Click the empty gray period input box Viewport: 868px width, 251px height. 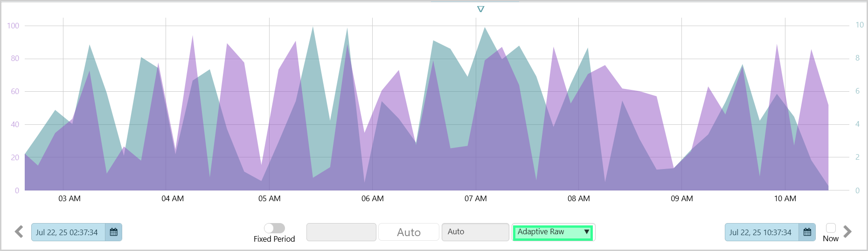pyautogui.click(x=341, y=232)
